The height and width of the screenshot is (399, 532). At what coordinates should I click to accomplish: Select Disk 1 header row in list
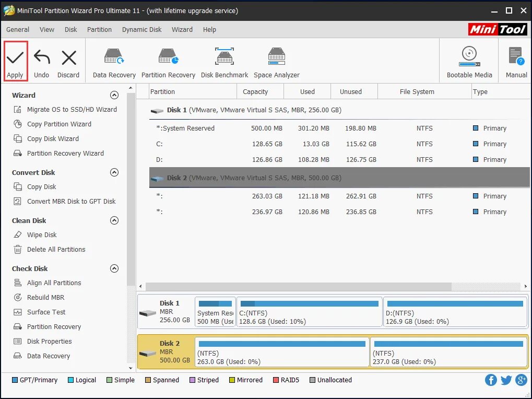click(x=339, y=110)
